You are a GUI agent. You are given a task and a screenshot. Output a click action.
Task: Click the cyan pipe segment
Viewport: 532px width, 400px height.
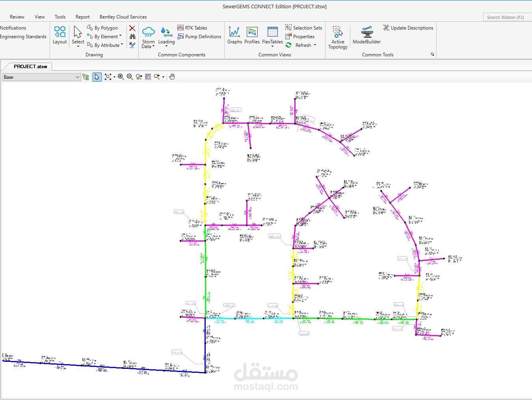pos(249,318)
